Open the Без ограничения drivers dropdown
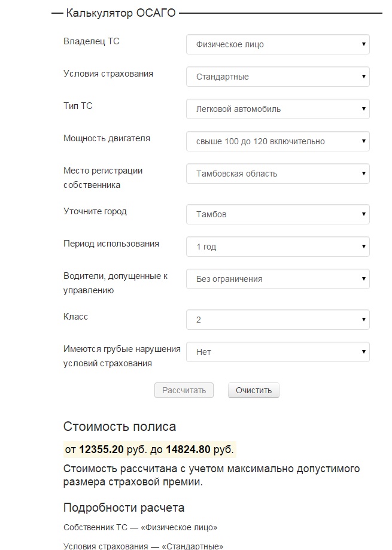Screen dimensions: 392x550 [x=278, y=279]
